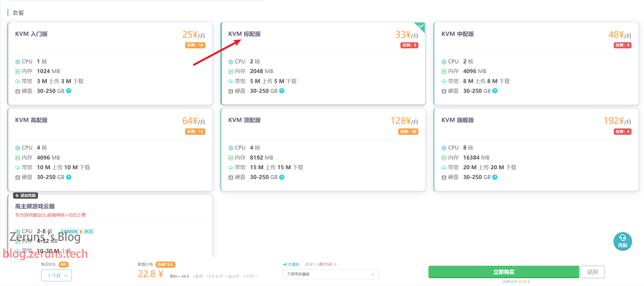644x286 pixels.
Task: Click the disk help icon in KVM 旗舰版
Action: tap(495, 177)
